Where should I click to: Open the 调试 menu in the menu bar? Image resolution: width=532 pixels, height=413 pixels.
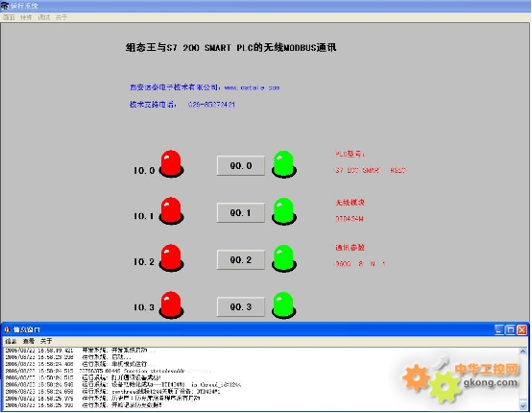pyautogui.click(x=44, y=17)
